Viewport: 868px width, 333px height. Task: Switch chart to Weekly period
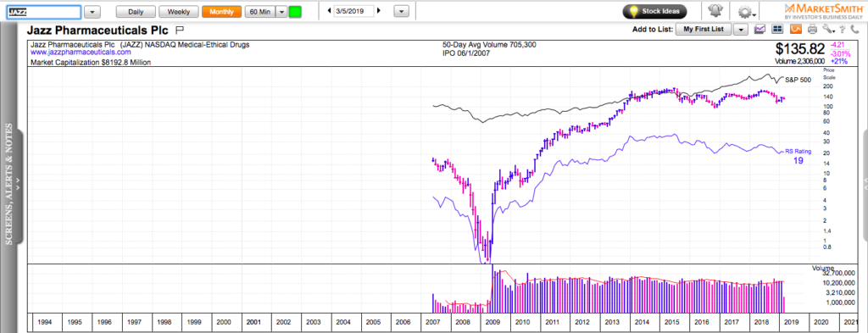pyautogui.click(x=178, y=12)
